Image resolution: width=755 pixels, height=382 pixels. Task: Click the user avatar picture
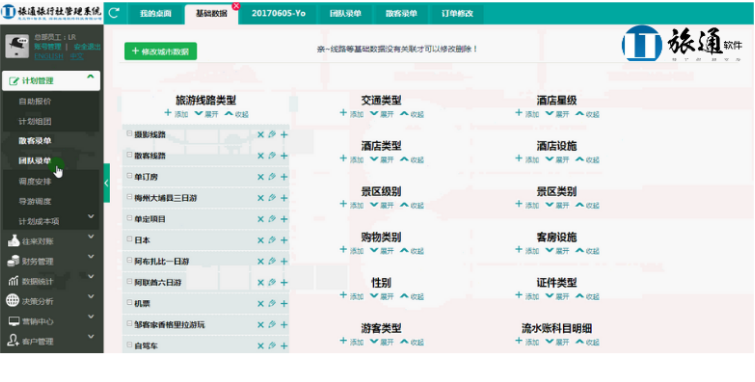(17, 46)
